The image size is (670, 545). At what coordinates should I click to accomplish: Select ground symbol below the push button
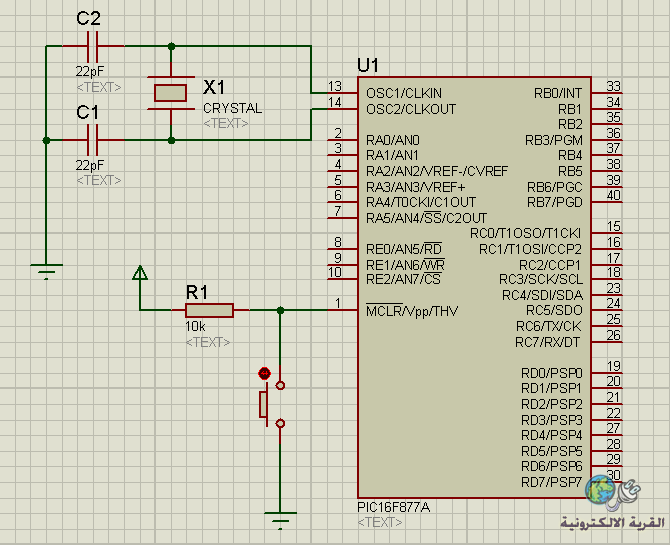point(280,520)
